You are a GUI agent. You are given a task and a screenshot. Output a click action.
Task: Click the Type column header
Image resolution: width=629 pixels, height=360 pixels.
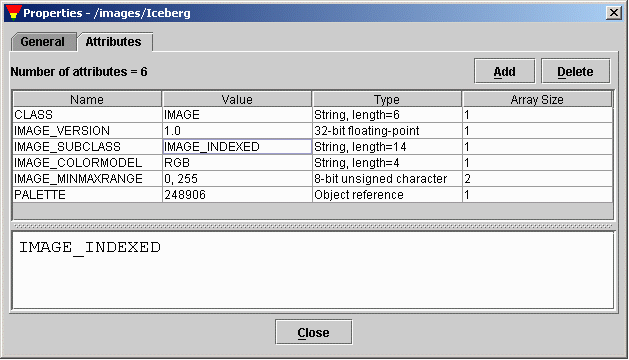point(387,99)
